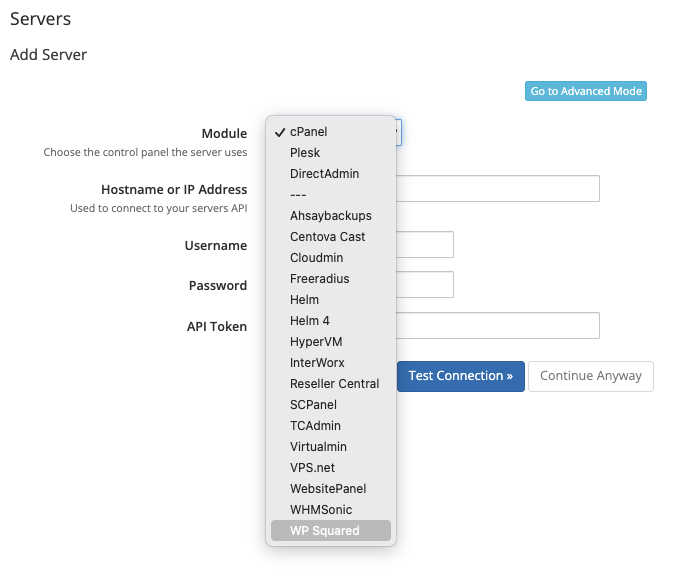The image size is (689, 573).
Task: Collapse the Module dropdown arrow
Action: click(x=398, y=132)
